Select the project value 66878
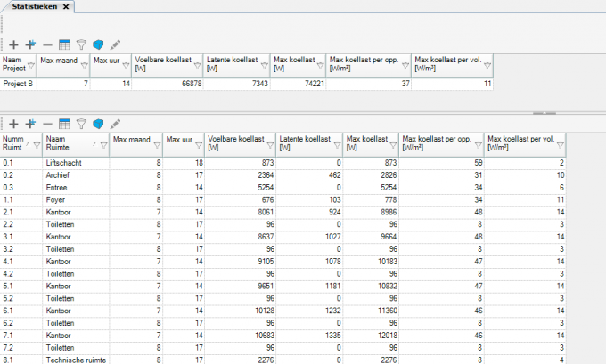 pyautogui.click(x=192, y=84)
